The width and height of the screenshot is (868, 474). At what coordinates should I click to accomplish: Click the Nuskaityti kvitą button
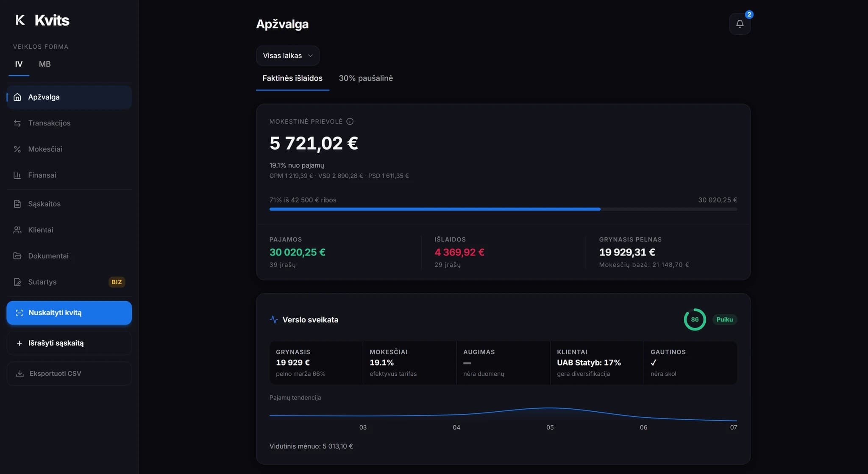[x=69, y=313]
